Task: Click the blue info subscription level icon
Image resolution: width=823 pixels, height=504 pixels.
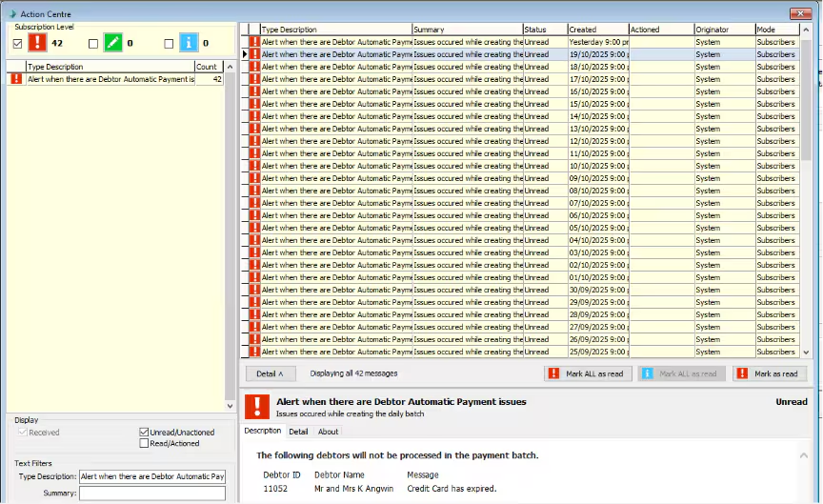Action: pos(189,43)
